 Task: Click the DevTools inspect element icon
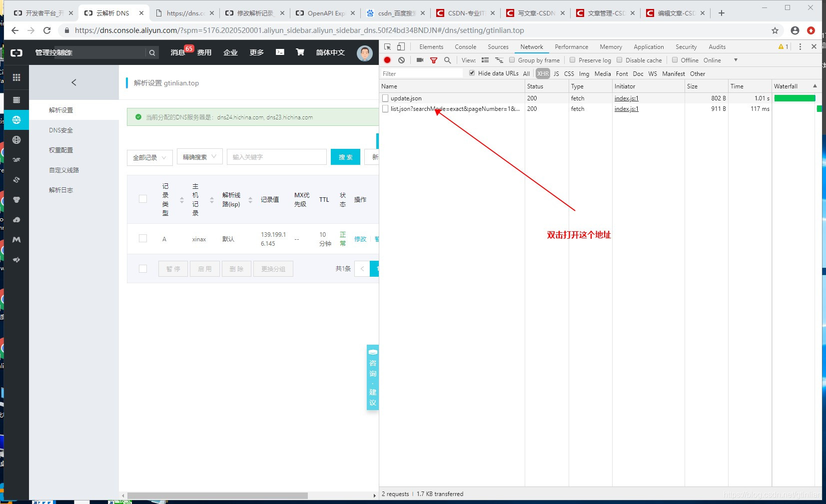pyautogui.click(x=387, y=46)
